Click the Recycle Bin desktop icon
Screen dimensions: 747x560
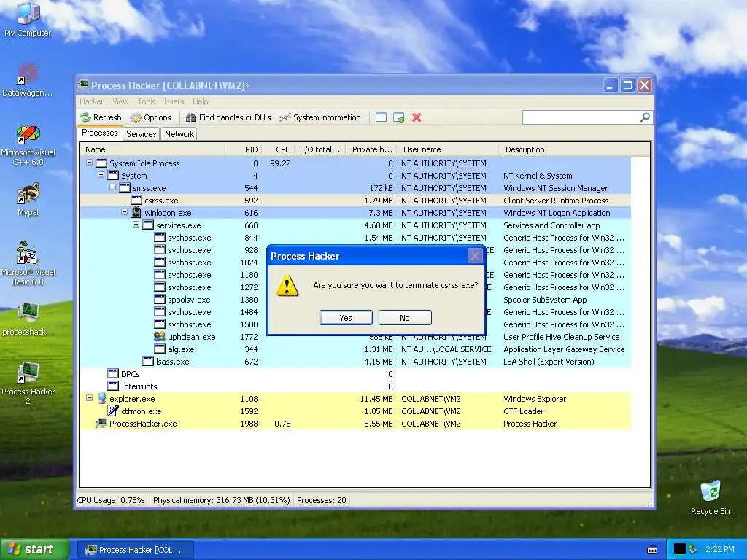coord(711,498)
